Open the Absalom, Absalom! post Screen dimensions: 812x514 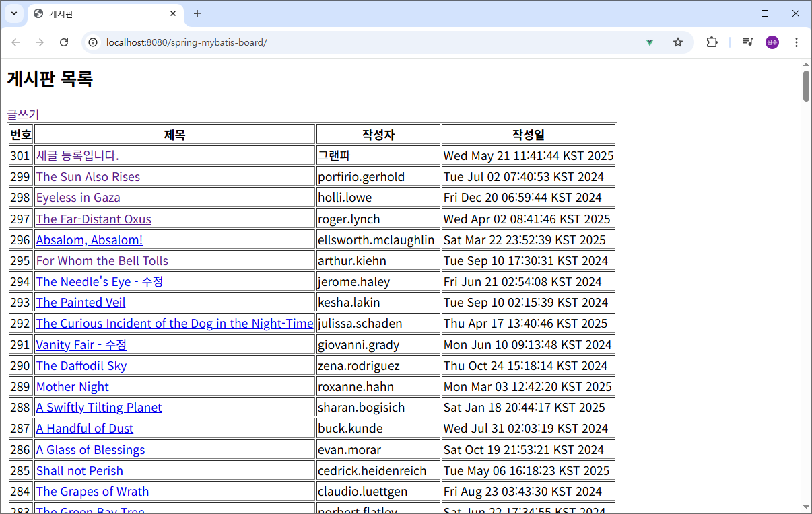[x=89, y=240]
